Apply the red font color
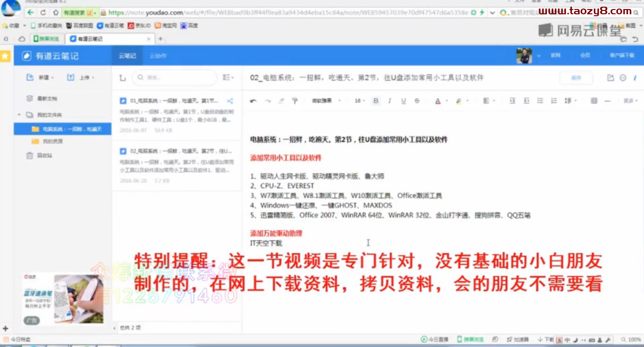 coord(438,101)
